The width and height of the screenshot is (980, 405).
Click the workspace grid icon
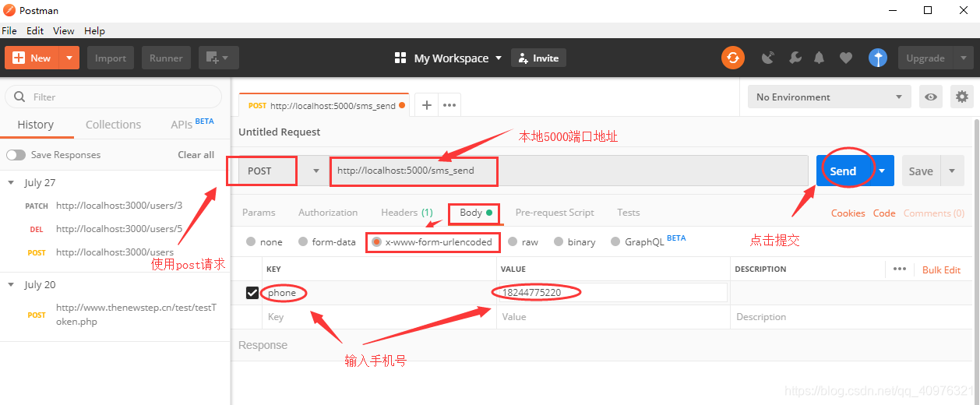[400, 58]
